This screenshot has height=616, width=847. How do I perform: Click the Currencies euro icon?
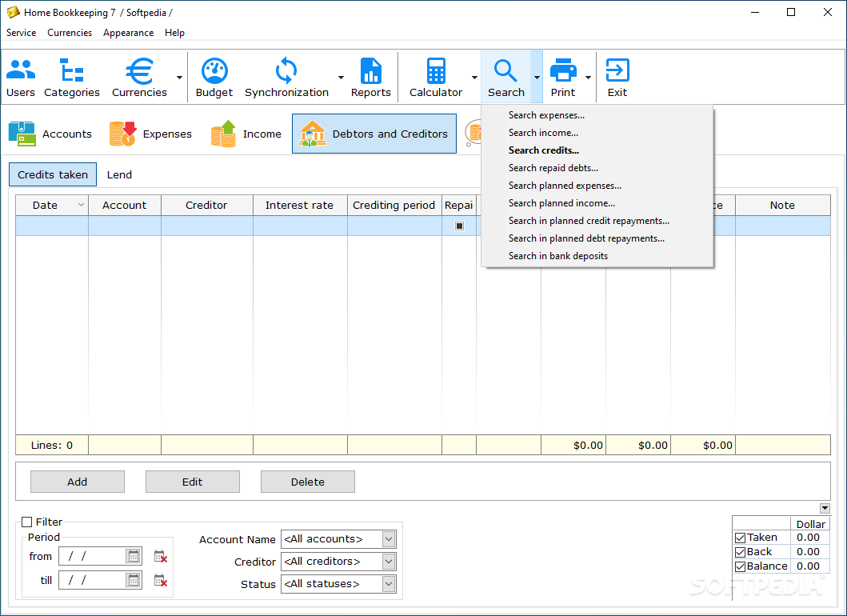(x=139, y=78)
